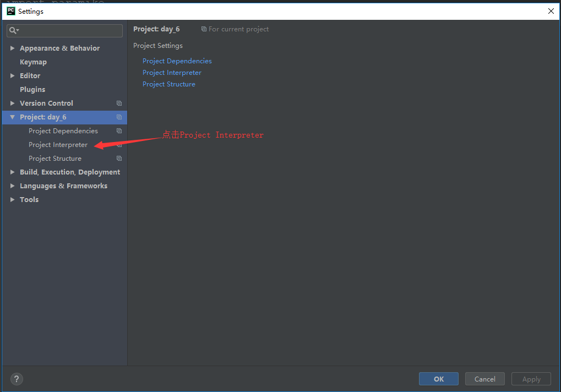Expand the Languages & Frameworks arrow
Screen dimensions: 561x392
(13, 186)
